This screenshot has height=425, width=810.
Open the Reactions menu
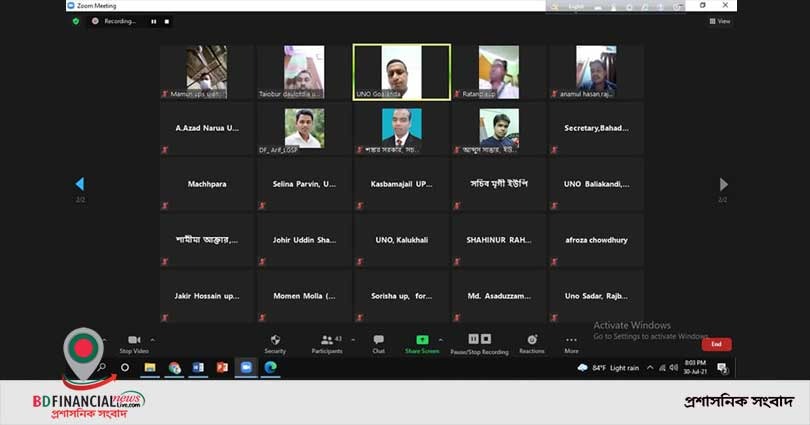click(x=532, y=340)
